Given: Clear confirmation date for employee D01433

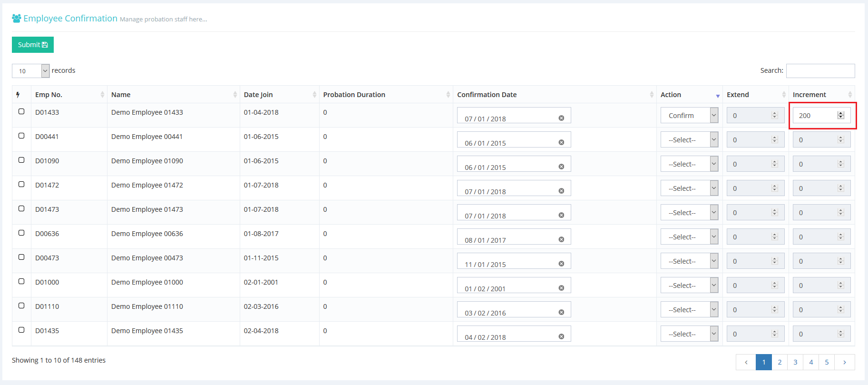Looking at the screenshot, I should 561,118.
